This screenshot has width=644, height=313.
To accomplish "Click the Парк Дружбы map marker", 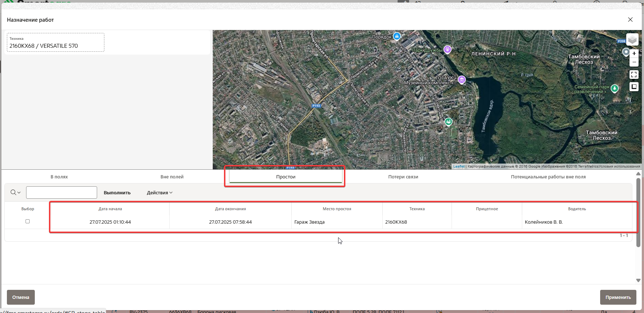I will (x=448, y=49).
